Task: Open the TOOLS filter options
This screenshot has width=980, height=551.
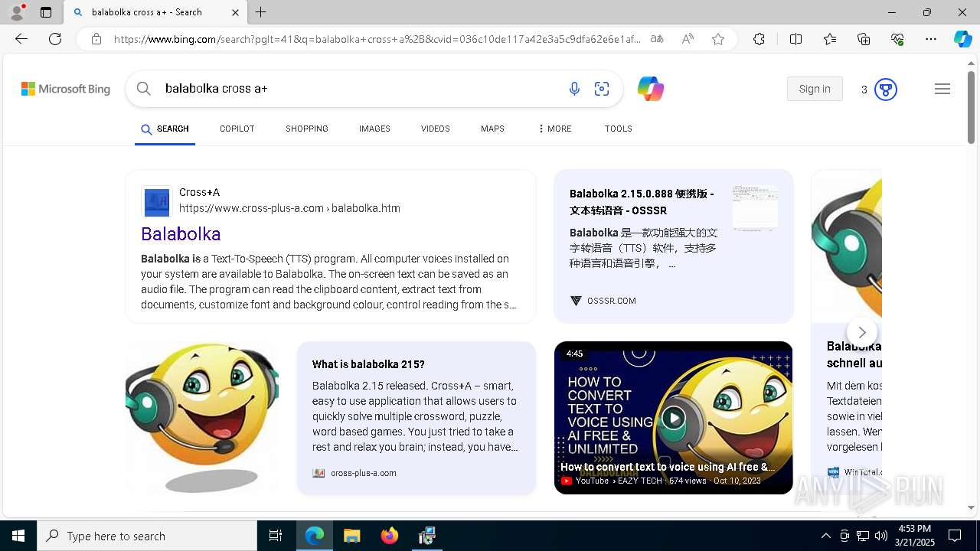Action: [x=619, y=129]
